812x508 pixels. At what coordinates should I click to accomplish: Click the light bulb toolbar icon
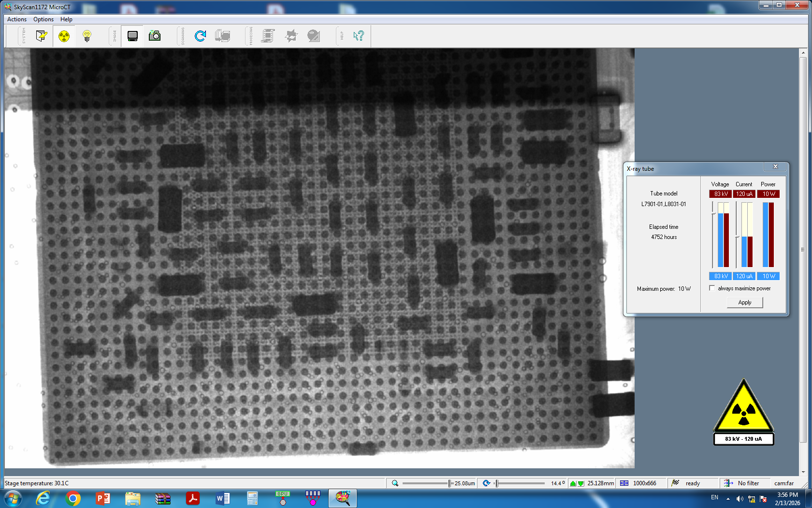(x=87, y=36)
